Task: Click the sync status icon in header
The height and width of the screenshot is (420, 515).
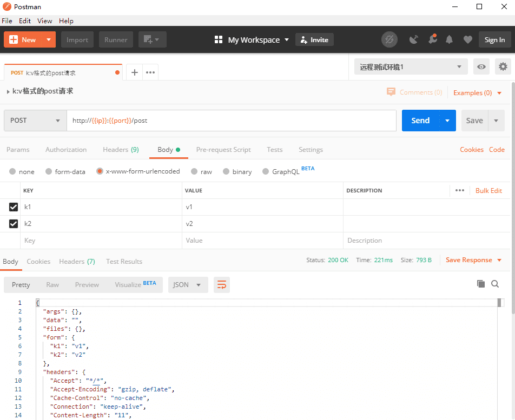Action: point(389,39)
